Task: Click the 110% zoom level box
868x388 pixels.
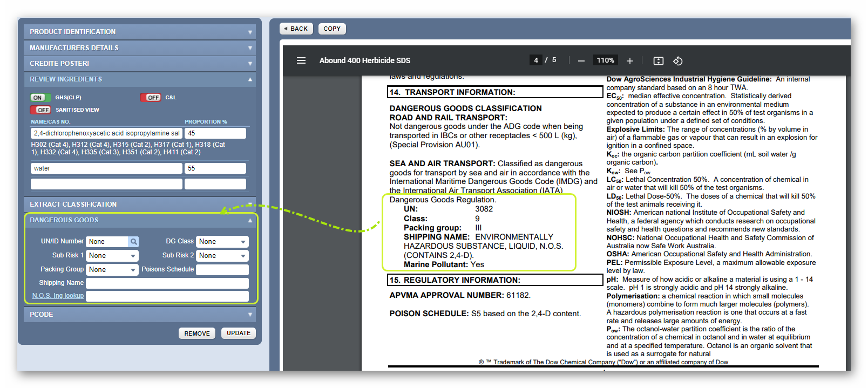Action: (x=605, y=60)
